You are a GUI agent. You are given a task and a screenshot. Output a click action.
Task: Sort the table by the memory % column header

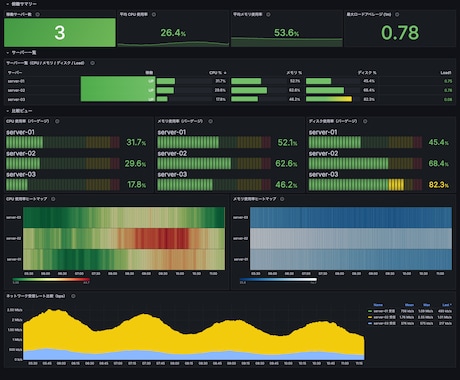pyautogui.click(x=294, y=73)
